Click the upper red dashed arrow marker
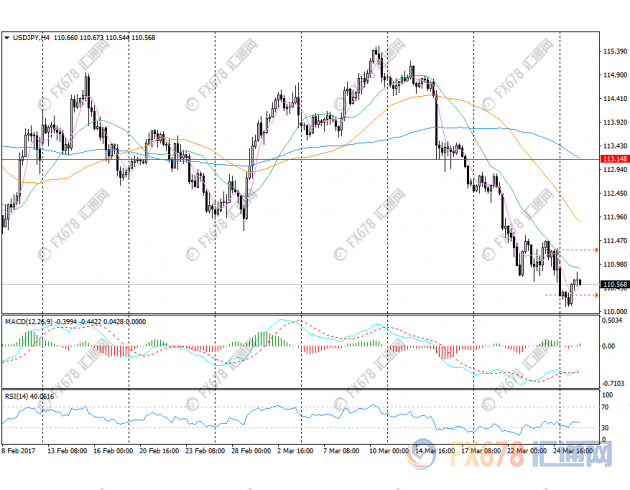630x490 pixels. click(596, 249)
